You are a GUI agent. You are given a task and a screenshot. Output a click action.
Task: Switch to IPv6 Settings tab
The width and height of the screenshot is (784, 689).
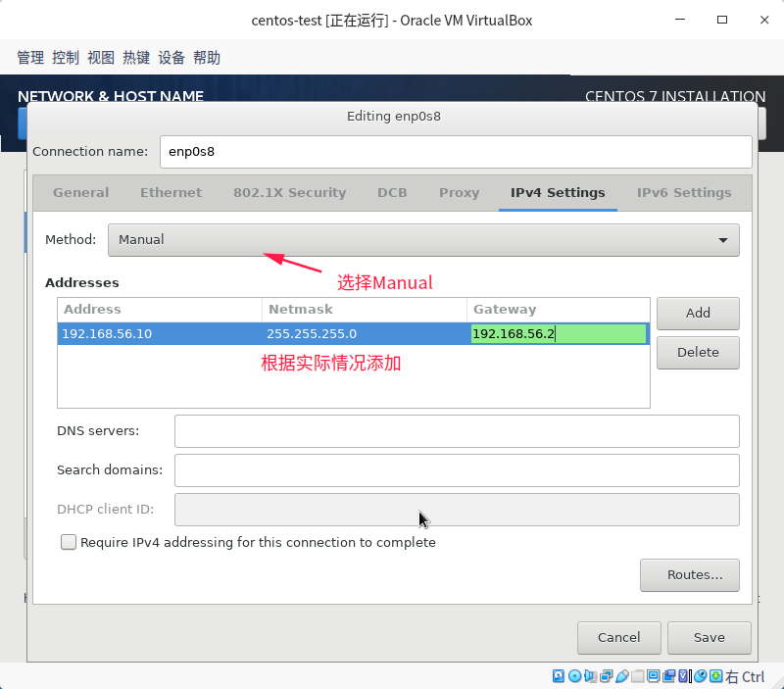(684, 192)
